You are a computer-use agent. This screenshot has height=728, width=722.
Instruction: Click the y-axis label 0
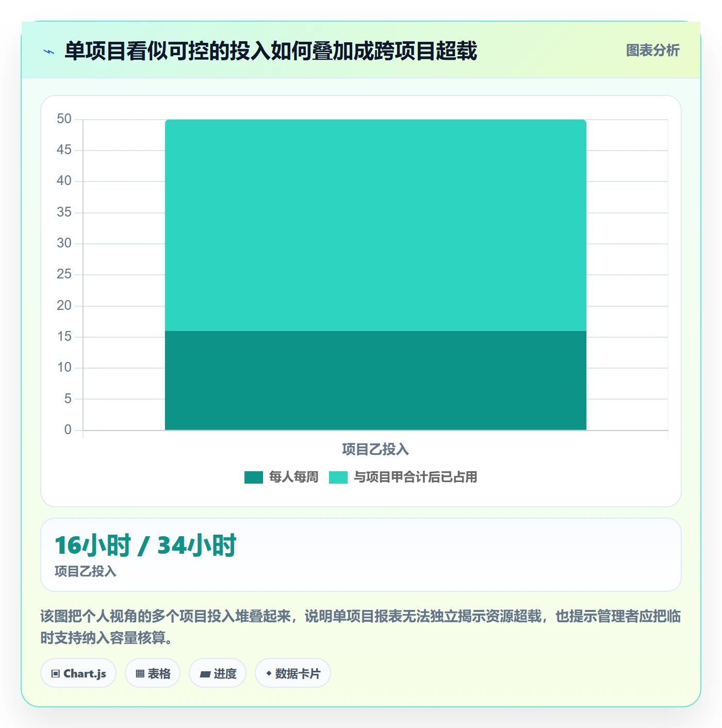68,429
